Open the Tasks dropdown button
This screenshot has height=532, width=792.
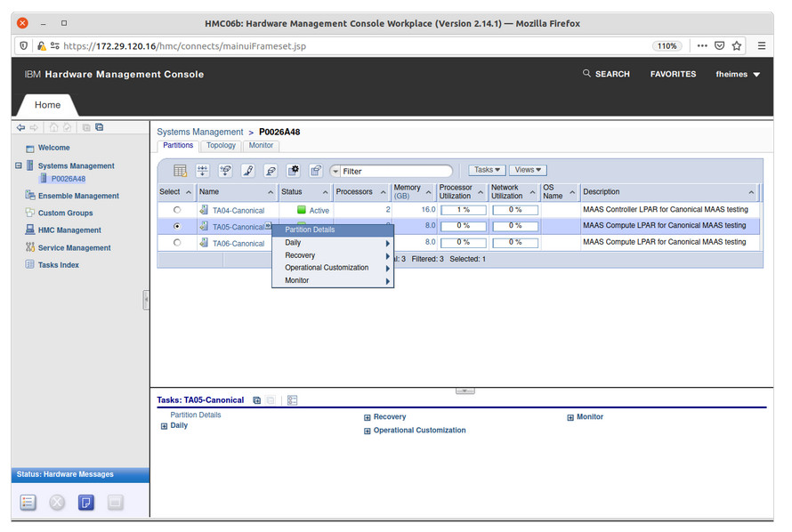(x=487, y=170)
